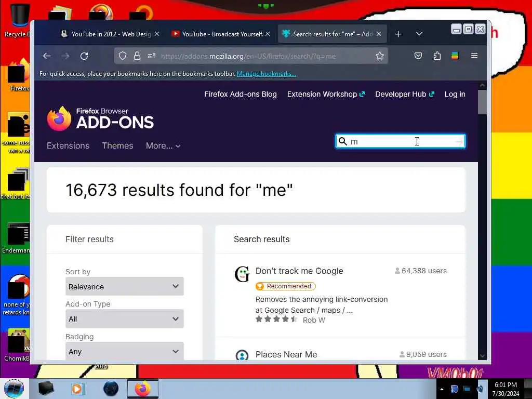Open the Enderman desktop icon

point(16,238)
